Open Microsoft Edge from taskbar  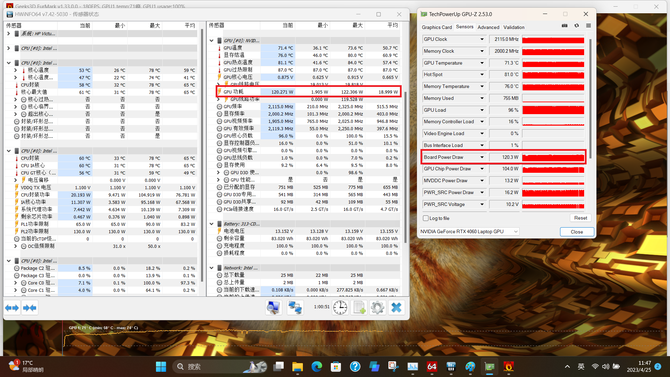coord(317,367)
